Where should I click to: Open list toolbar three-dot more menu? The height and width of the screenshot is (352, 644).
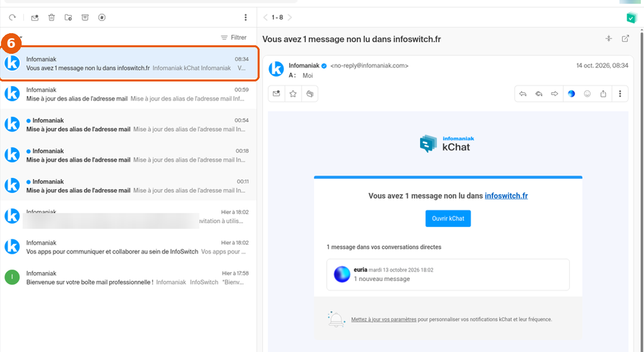click(246, 18)
